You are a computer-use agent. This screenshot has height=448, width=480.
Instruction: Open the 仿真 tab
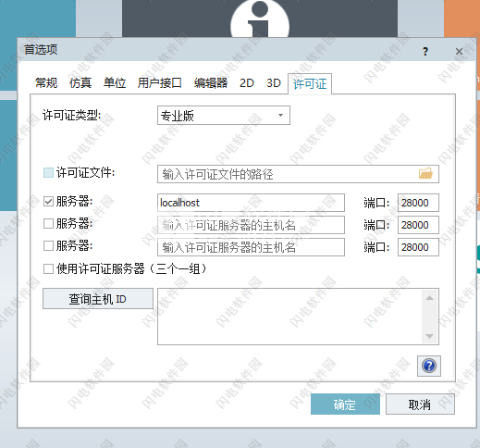tap(80, 83)
